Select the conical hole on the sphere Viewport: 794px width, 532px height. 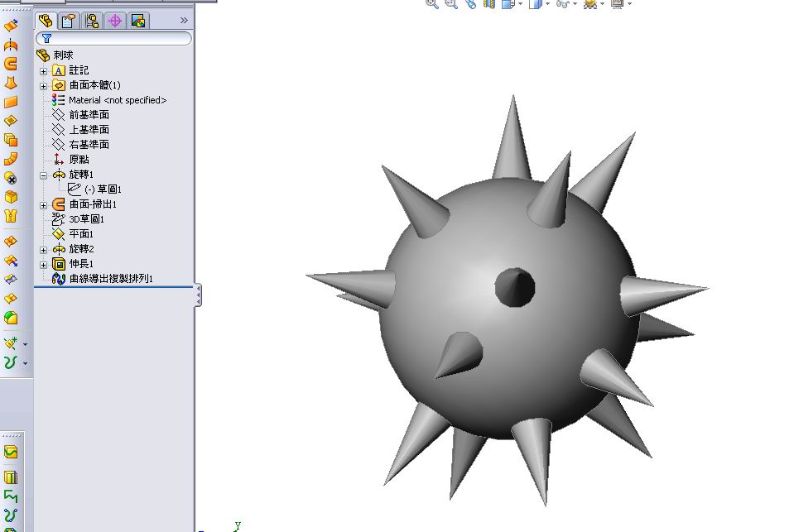point(514,287)
